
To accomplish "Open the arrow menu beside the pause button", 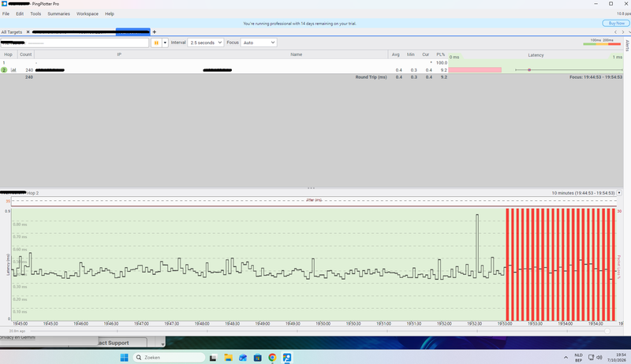I will point(165,43).
